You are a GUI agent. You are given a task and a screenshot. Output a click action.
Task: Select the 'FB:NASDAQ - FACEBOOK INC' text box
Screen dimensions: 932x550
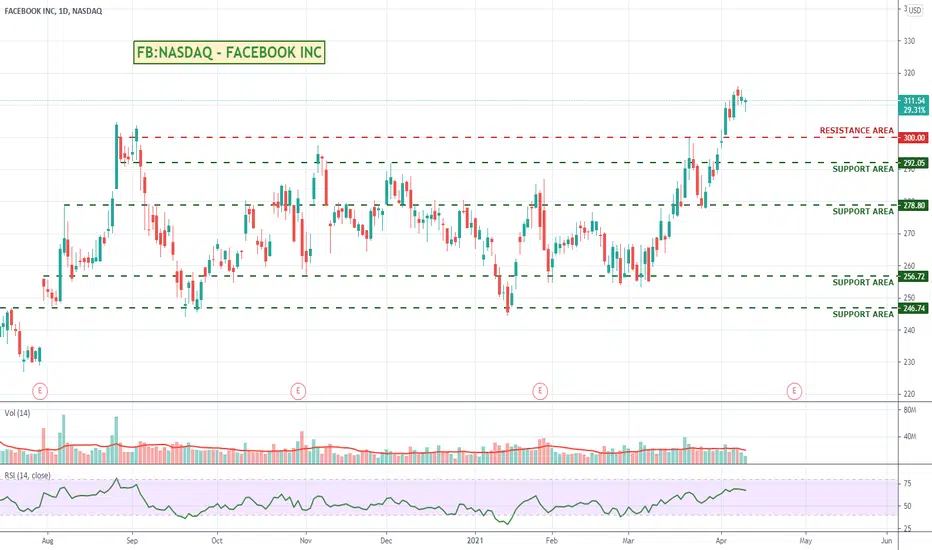click(229, 52)
